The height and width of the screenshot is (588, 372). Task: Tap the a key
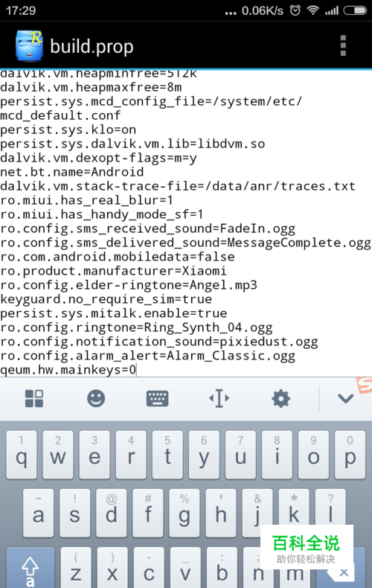coord(38,513)
